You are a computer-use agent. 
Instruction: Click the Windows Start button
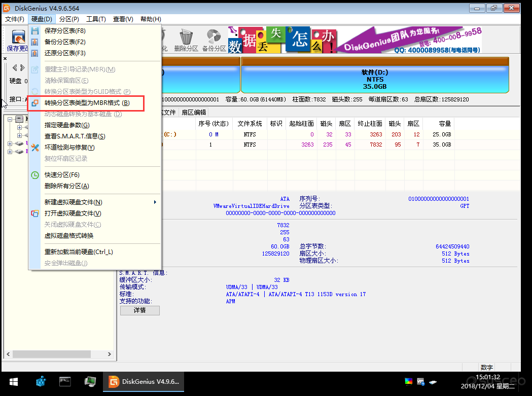pos(14,382)
